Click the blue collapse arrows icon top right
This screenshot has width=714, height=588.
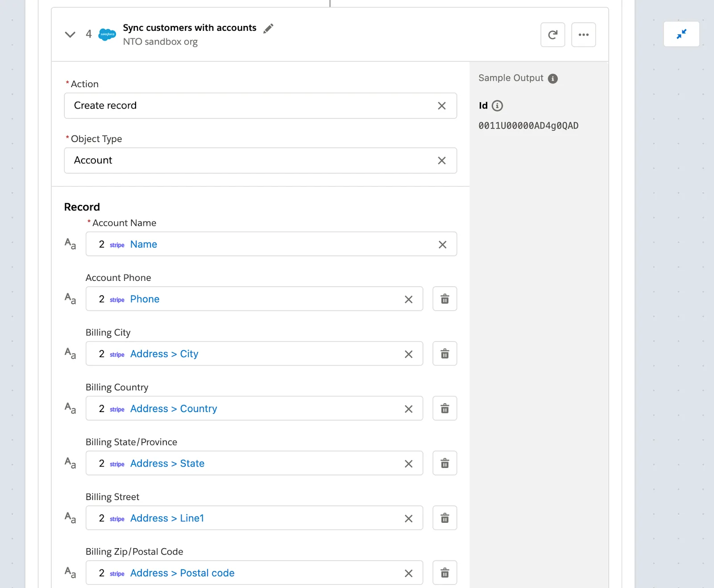point(681,34)
